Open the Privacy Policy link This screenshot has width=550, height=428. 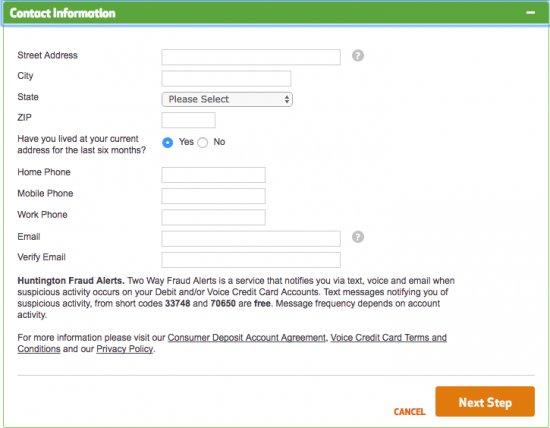[125, 349]
